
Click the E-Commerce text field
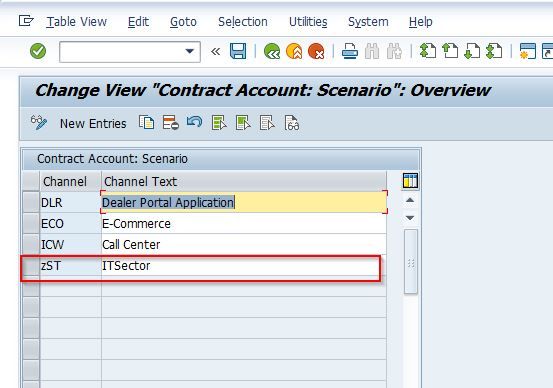point(244,223)
